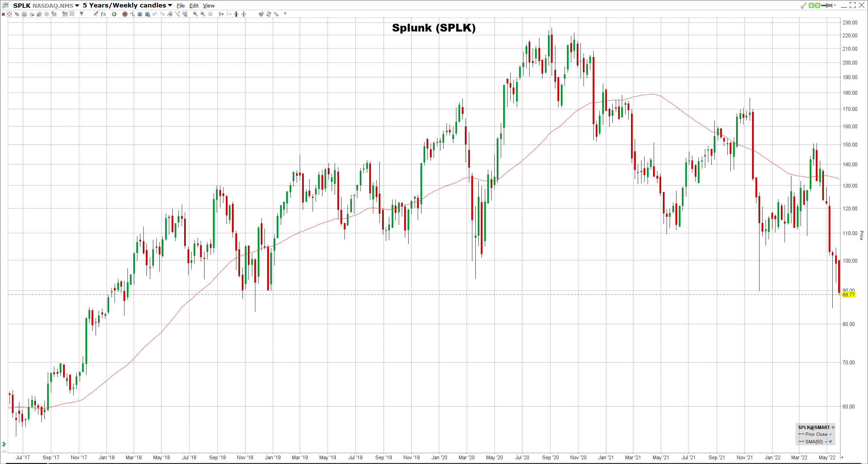The width and height of the screenshot is (868, 464).
Task: Click the refresh arrows toolbar icon
Action: click(x=269, y=14)
